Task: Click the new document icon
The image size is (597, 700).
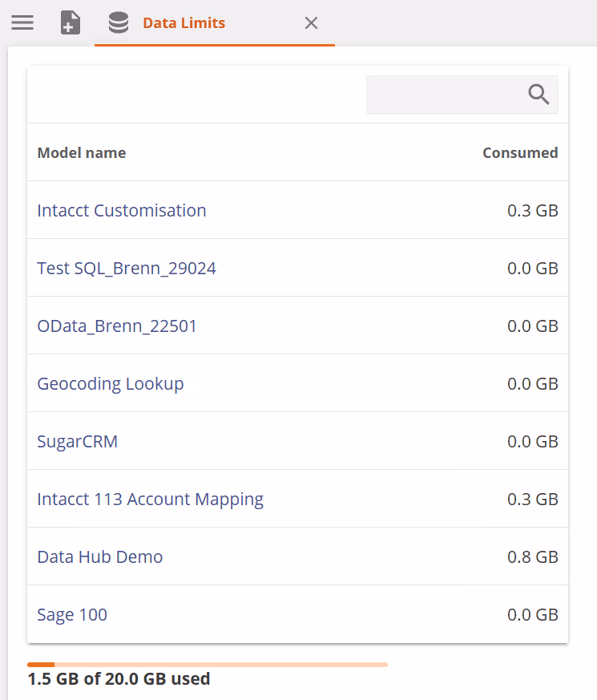Action: click(x=71, y=23)
